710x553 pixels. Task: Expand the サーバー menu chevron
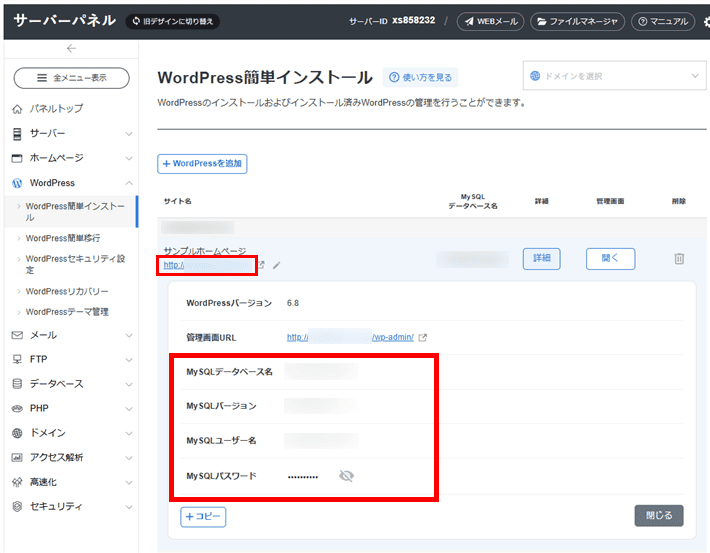pos(129,134)
